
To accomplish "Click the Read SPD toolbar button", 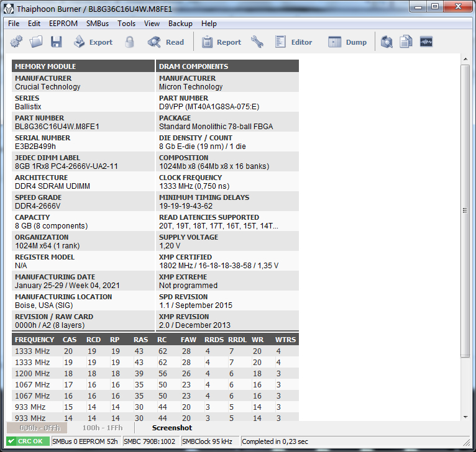I will tap(167, 42).
